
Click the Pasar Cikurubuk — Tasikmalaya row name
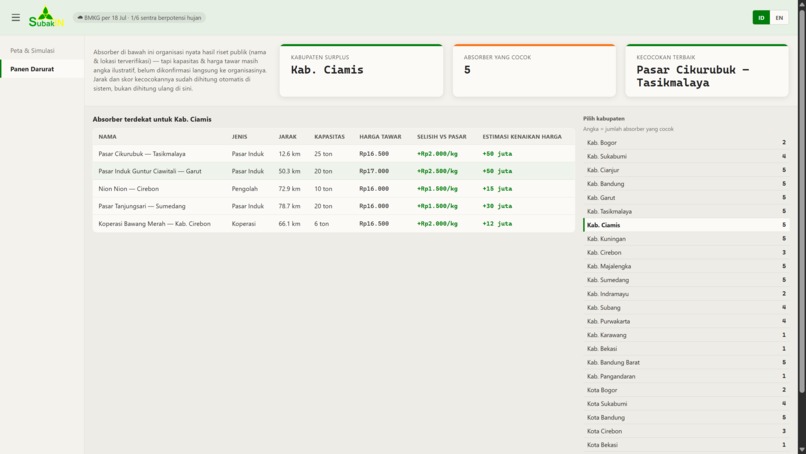(142, 154)
